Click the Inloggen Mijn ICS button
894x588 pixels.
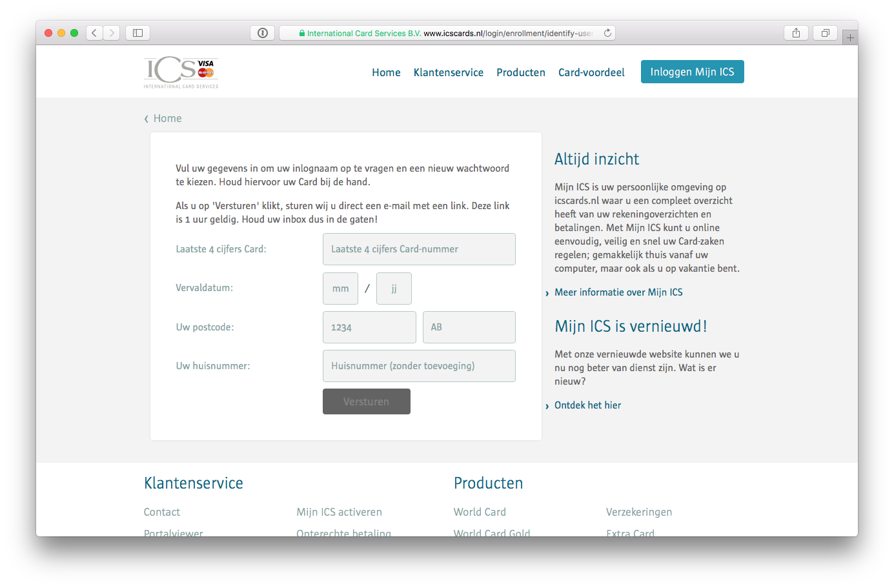coord(692,72)
